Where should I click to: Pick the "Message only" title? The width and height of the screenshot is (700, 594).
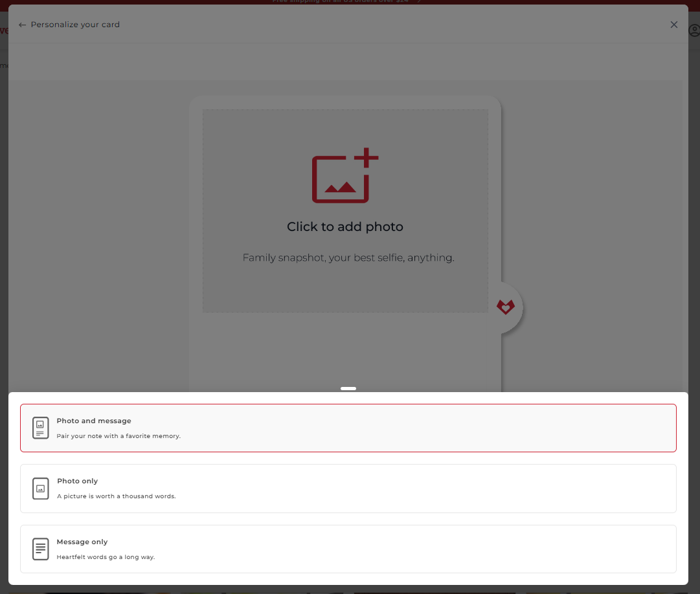82,542
